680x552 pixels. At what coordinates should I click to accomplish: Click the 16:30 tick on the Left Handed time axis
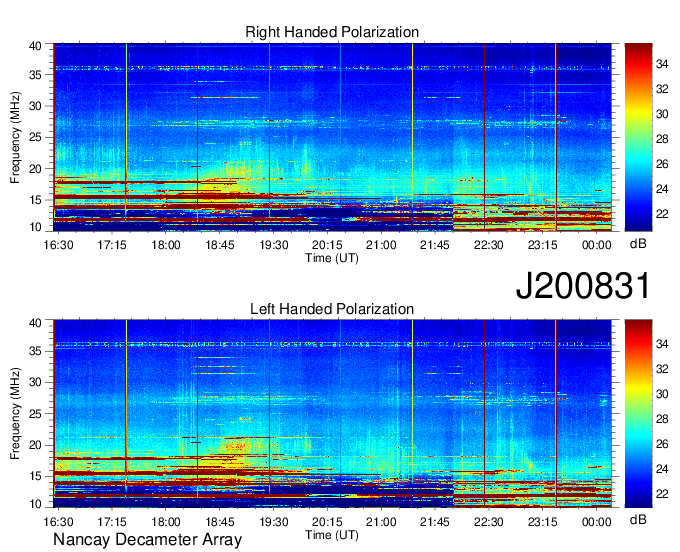(59, 522)
